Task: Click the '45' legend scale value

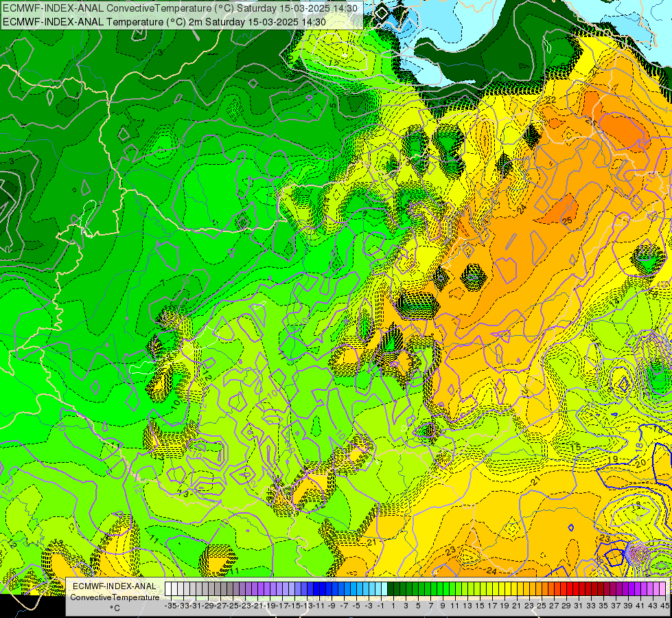Action: point(664,606)
